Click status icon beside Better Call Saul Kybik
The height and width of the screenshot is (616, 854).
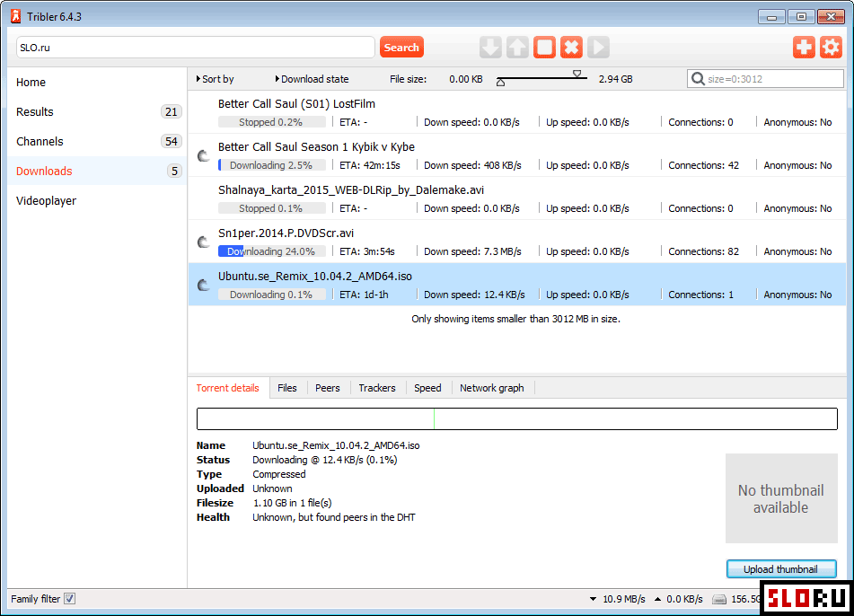[x=203, y=155]
